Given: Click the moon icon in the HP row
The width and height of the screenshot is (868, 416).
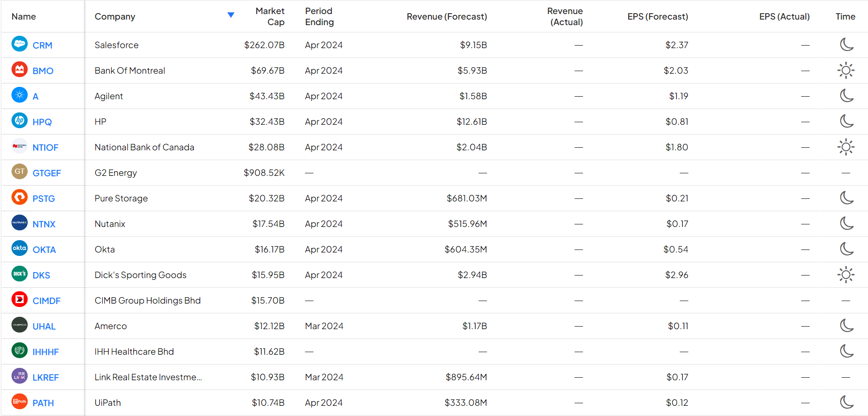Looking at the screenshot, I should point(846,121).
